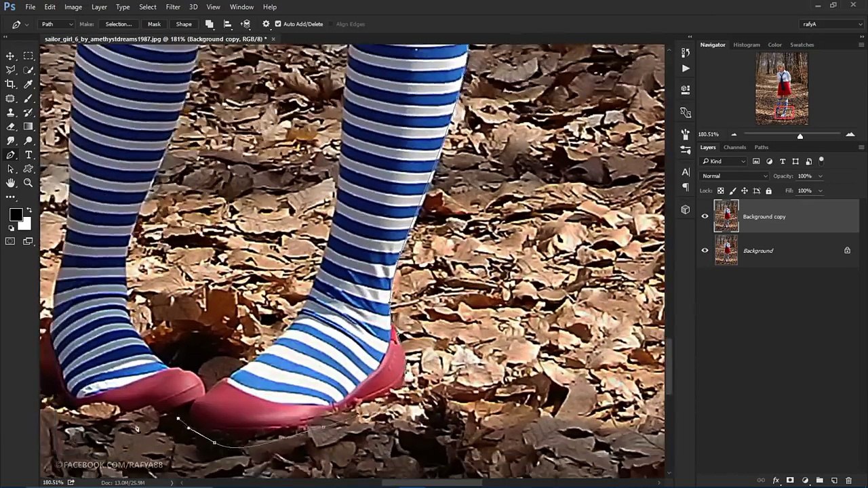Open the Fill dropdown arrow
Viewport: 868px width, 488px height.
point(821,191)
